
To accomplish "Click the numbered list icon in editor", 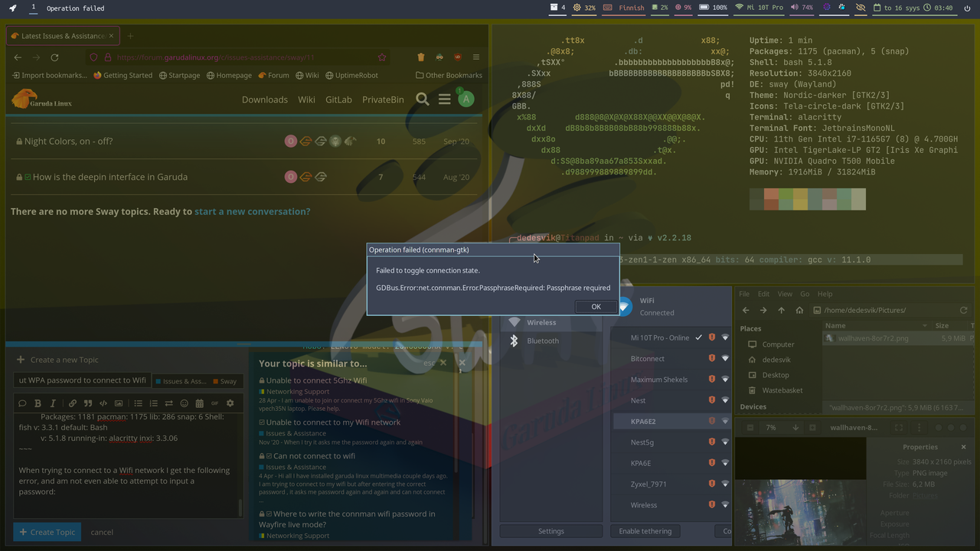I will (153, 403).
